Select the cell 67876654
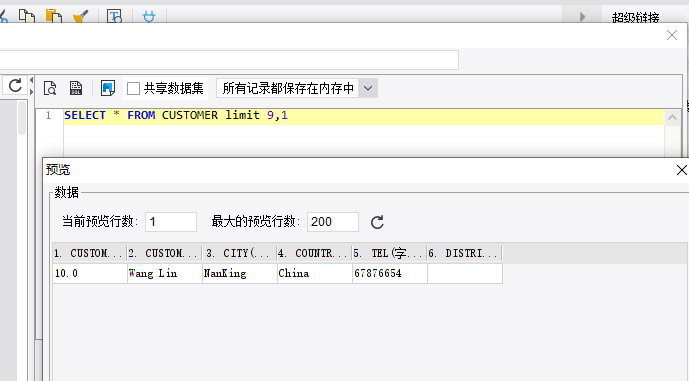The width and height of the screenshot is (689, 381). pyautogui.click(x=389, y=273)
